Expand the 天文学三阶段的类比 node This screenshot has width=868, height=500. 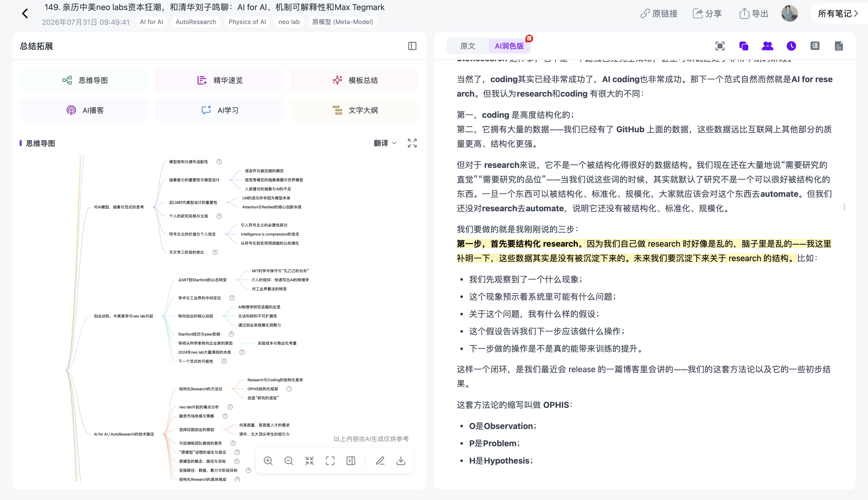215,252
